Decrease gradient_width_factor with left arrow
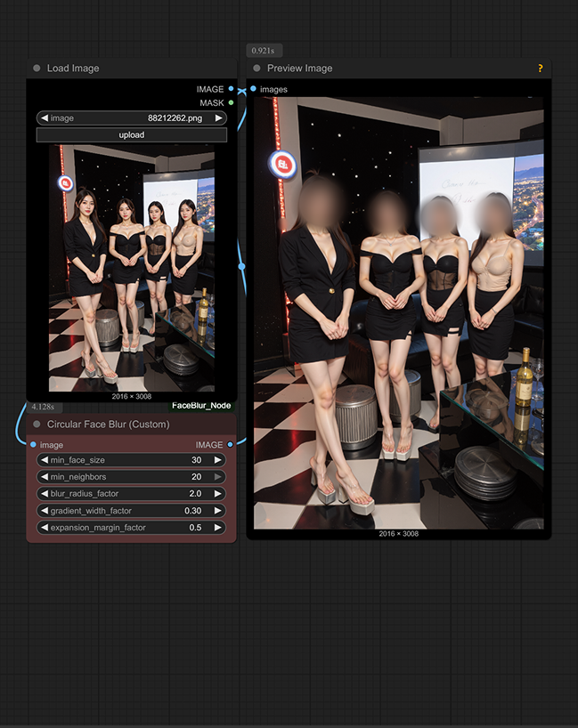 pos(45,510)
